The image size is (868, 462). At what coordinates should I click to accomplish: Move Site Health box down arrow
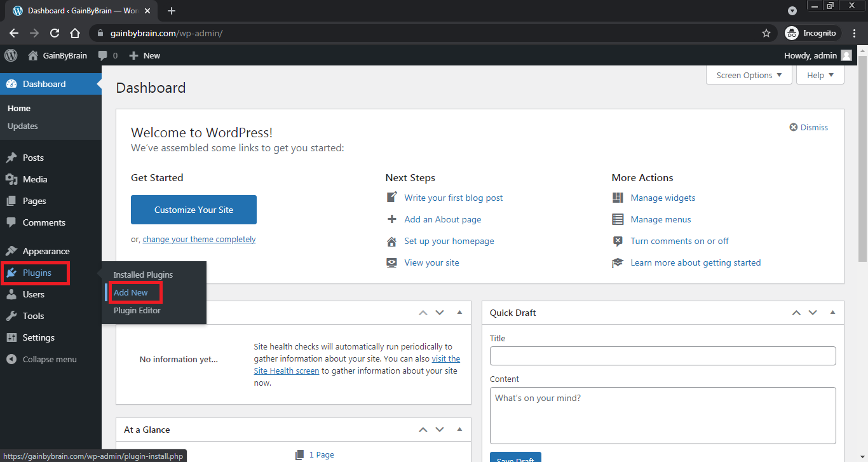(x=439, y=313)
